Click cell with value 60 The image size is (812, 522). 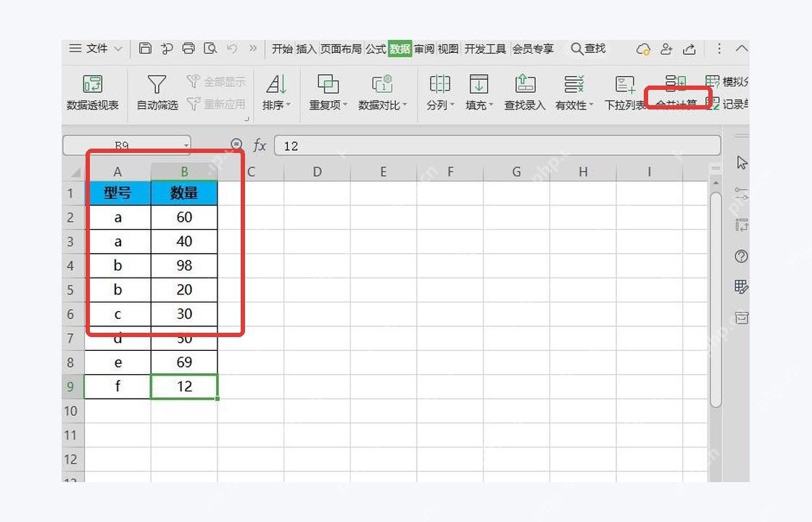click(184, 217)
